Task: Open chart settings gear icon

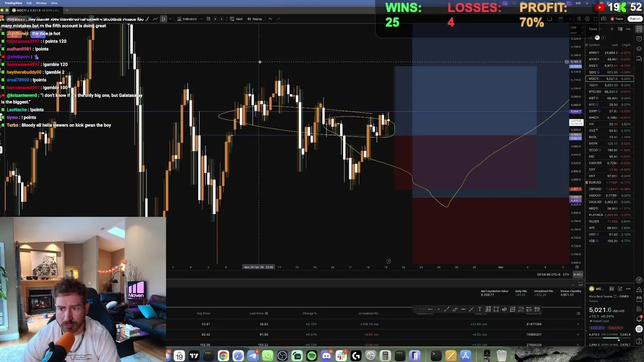Action: pos(587,19)
